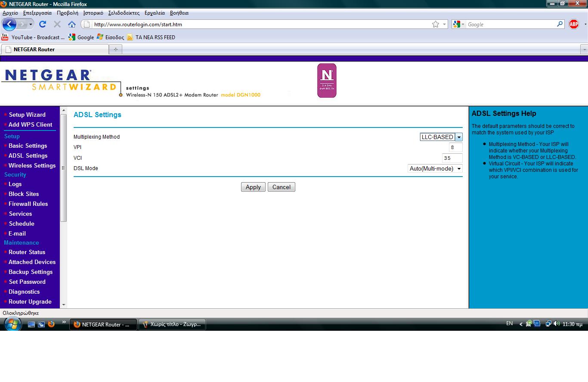Screen dimensions: 588x382
Task: Open E-mail settings
Action: pos(17,233)
